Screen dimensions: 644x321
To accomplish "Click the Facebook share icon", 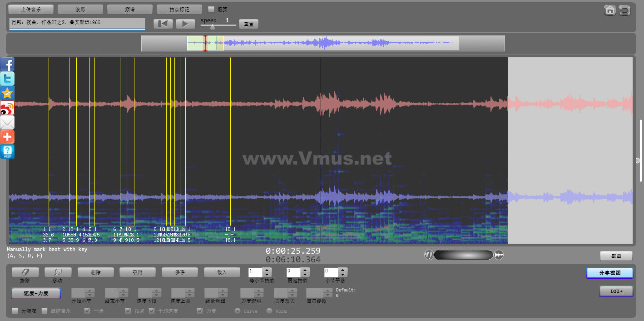I will 7,64.
